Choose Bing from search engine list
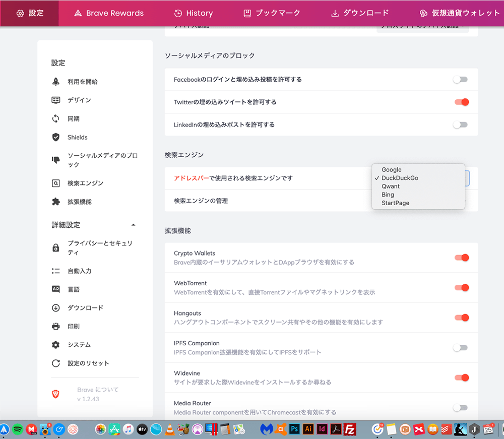The image size is (504, 439). pyautogui.click(x=418, y=195)
